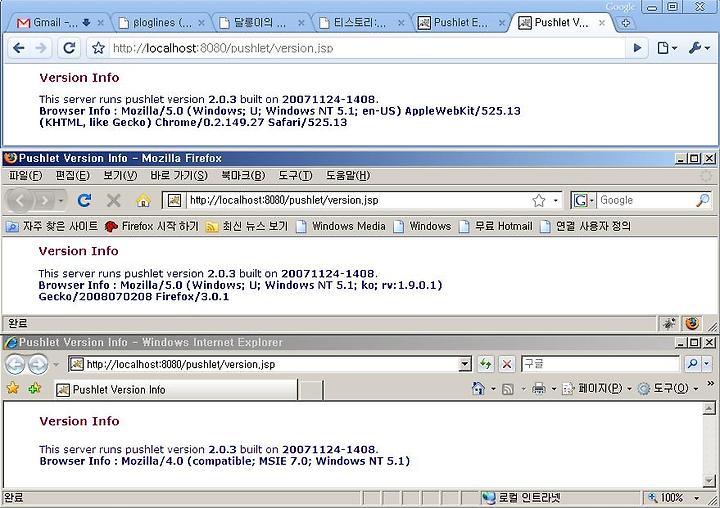Click IE's Add to Favorites icon
This screenshot has height=508, width=720.
(x=35, y=389)
